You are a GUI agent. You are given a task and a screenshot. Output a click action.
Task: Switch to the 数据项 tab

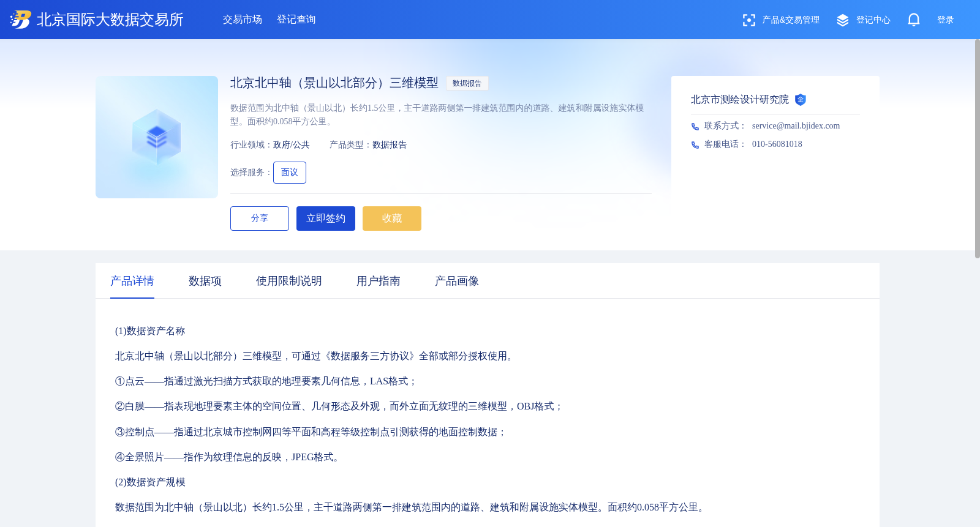pos(205,281)
